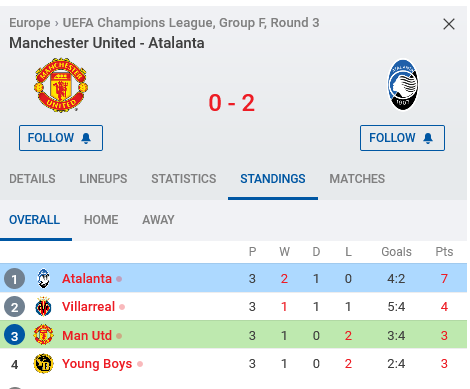The height and width of the screenshot is (389, 470).
Task: Follow Manchester United team
Action: click(61, 138)
